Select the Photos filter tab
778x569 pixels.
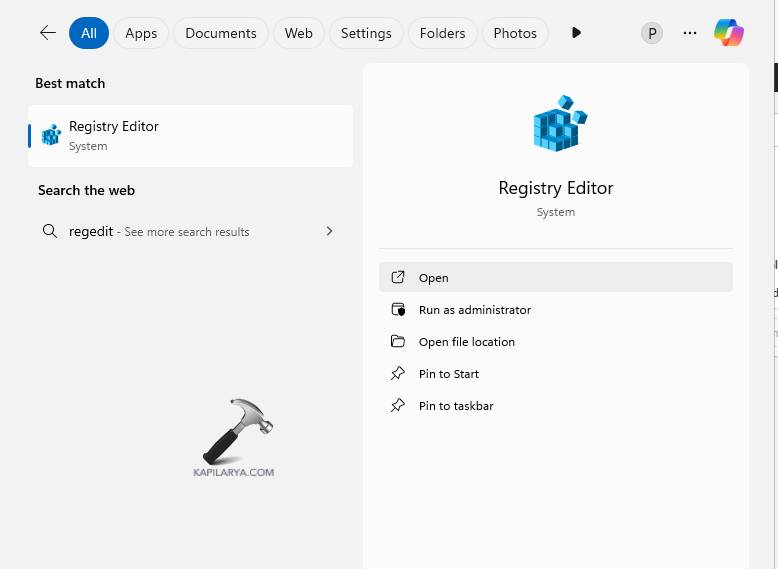point(515,33)
